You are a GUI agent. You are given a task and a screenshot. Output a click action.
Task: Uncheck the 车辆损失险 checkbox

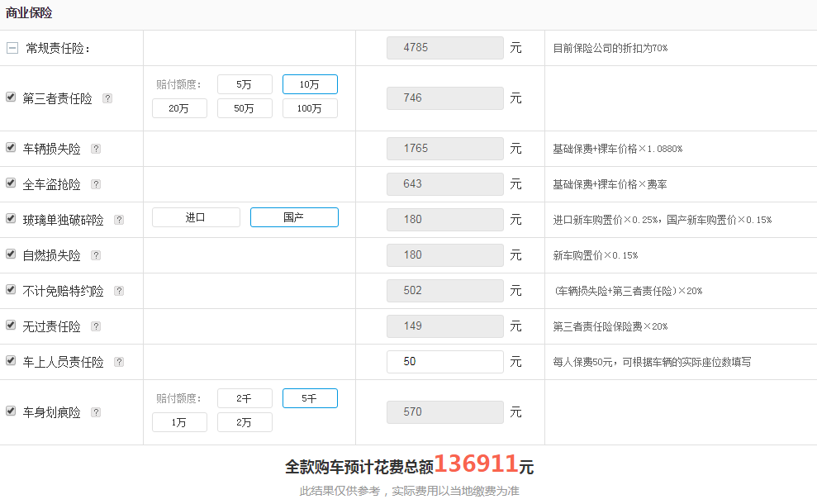pyautogui.click(x=11, y=148)
